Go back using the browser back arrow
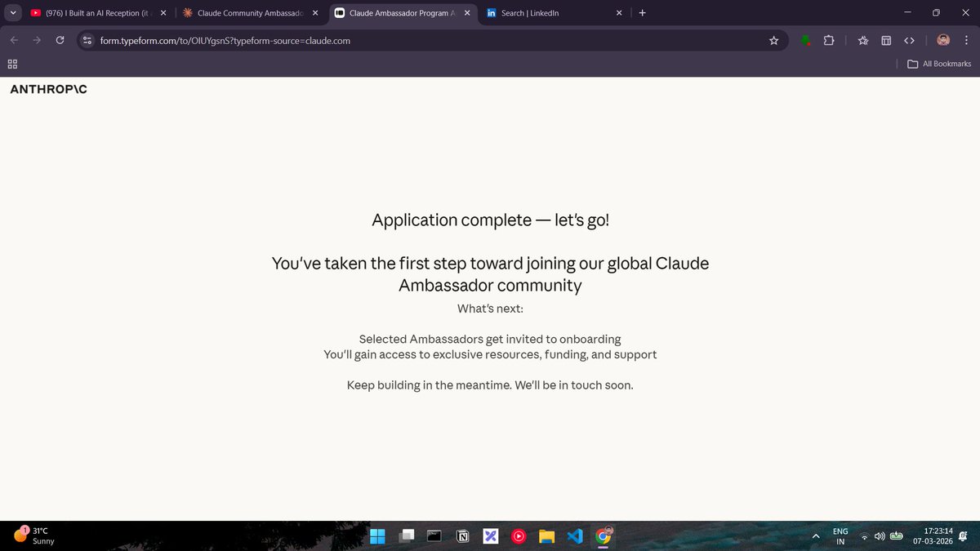980x551 pixels. pyautogui.click(x=14, y=40)
